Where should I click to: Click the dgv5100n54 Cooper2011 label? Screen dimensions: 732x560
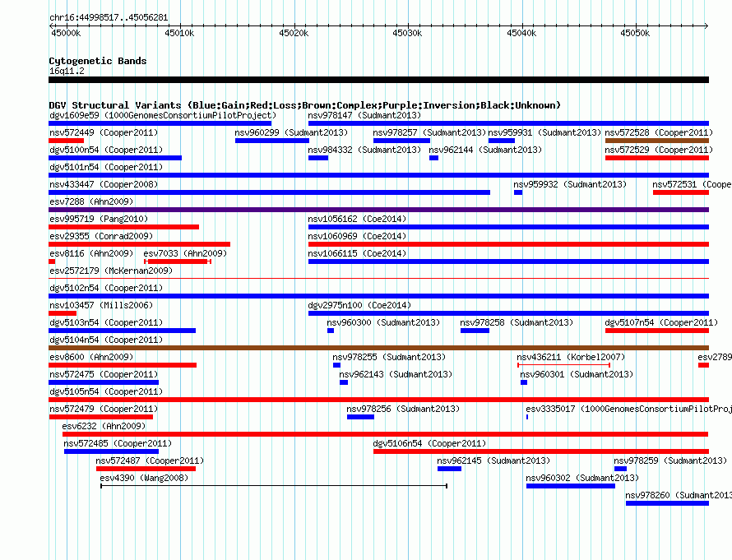(106, 150)
